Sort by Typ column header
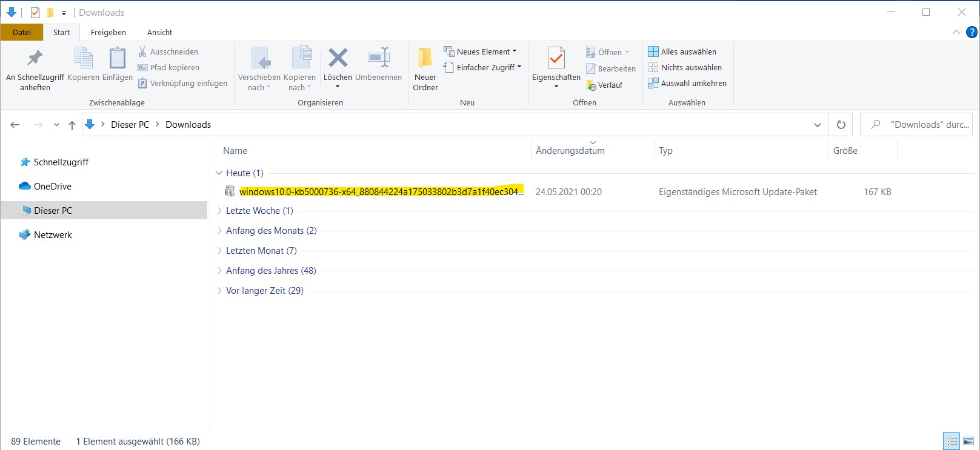Screen dimensions: 980x450 [665, 150]
